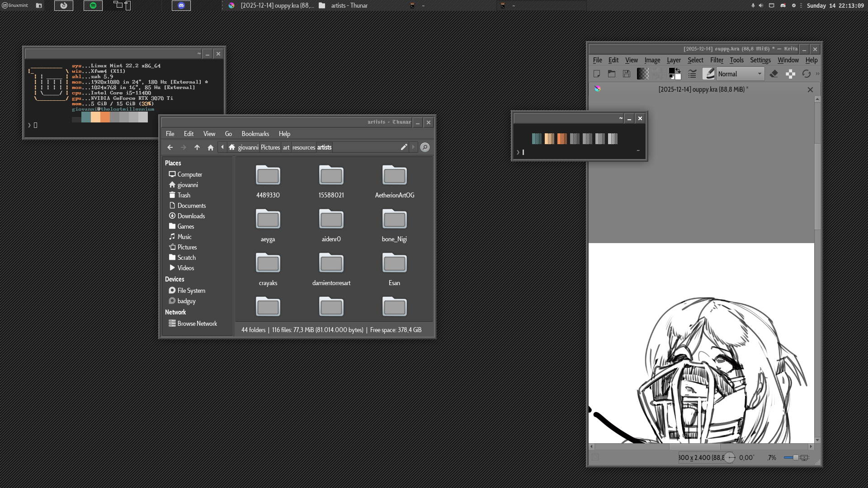This screenshot has width=868, height=488.
Task: Click Thunar's path bar left scroll arrow
Action: pyautogui.click(x=222, y=147)
